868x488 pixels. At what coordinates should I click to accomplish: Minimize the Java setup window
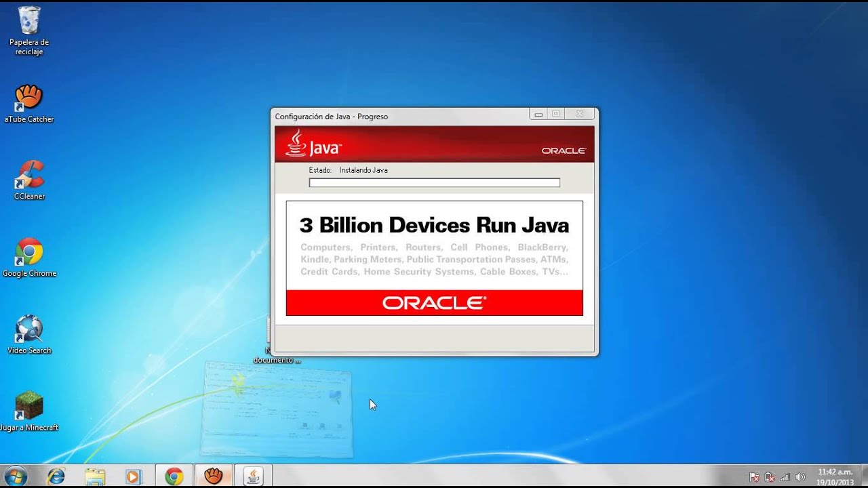point(538,115)
